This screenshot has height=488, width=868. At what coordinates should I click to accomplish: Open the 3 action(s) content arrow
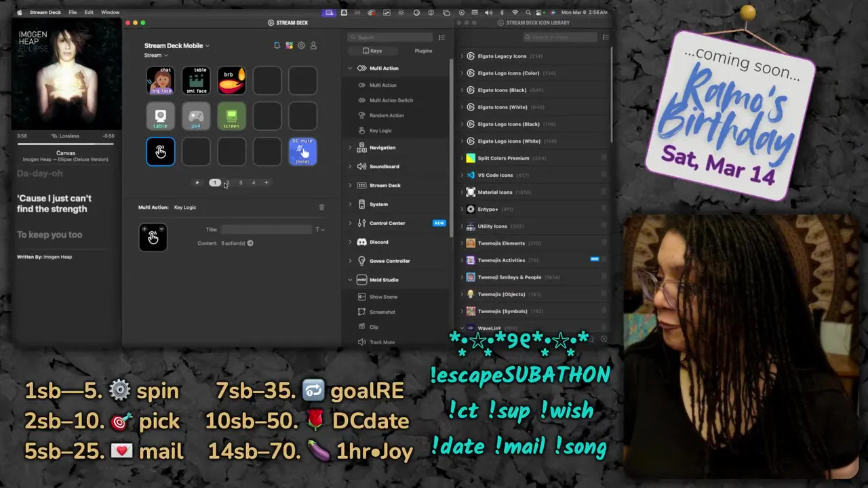point(250,243)
